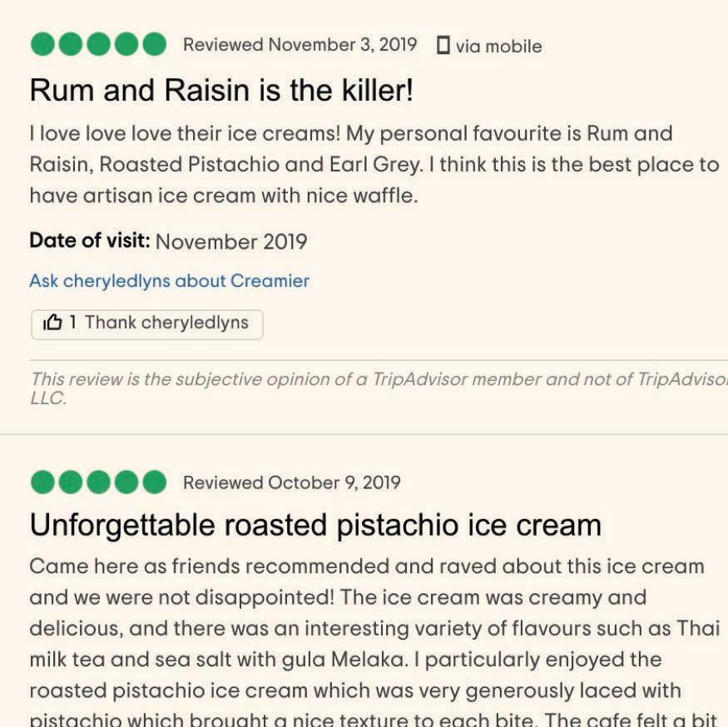The height and width of the screenshot is (727, 728).
Task: Click the last green rating bubble in October review
Action: click(x=155, y=482)
